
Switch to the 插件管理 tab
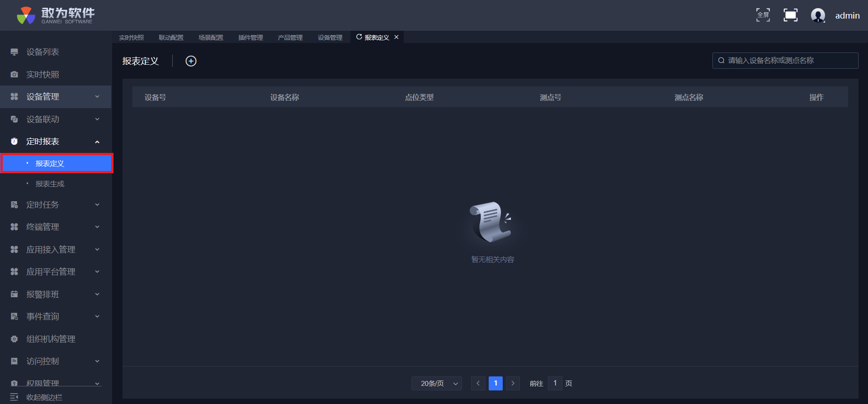(x=251, y=38)
